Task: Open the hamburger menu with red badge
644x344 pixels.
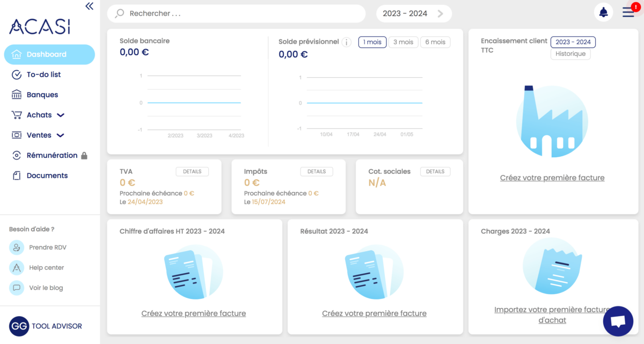Action: pyautogui.click(x=628, y=12)
